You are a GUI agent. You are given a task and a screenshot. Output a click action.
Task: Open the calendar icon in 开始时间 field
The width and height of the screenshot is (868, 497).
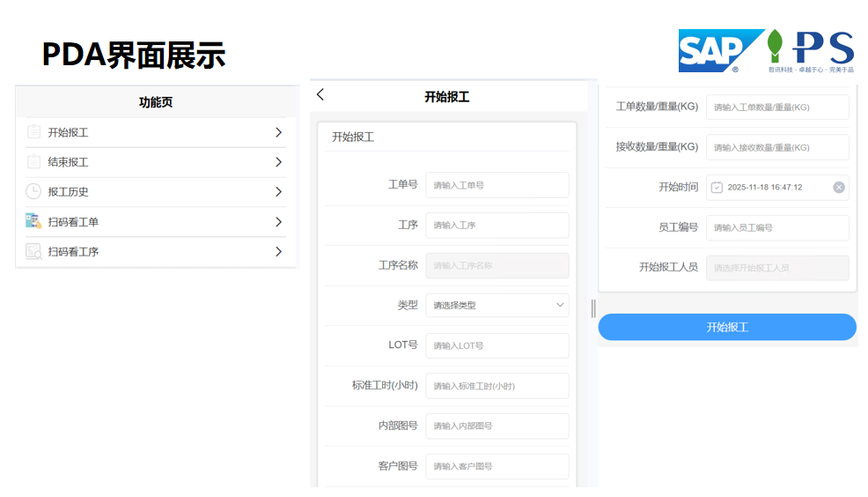tap(717, 188)
